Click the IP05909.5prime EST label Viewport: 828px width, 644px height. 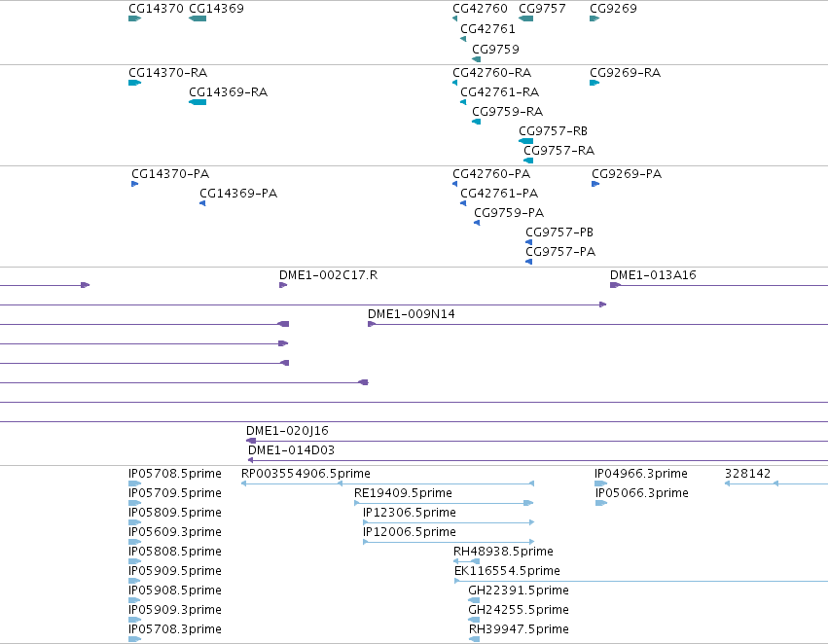click(x=175, y=571)
